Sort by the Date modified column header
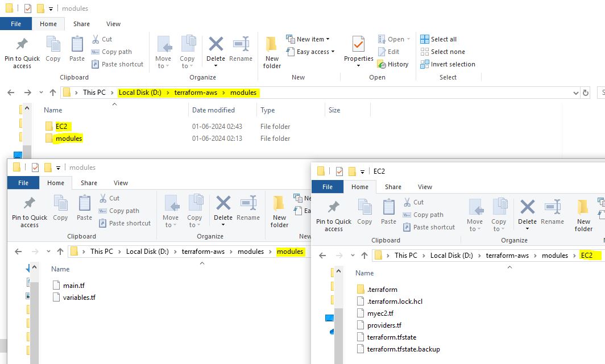The width and height of the screenshot is (605, 364). tap(213, 110)
